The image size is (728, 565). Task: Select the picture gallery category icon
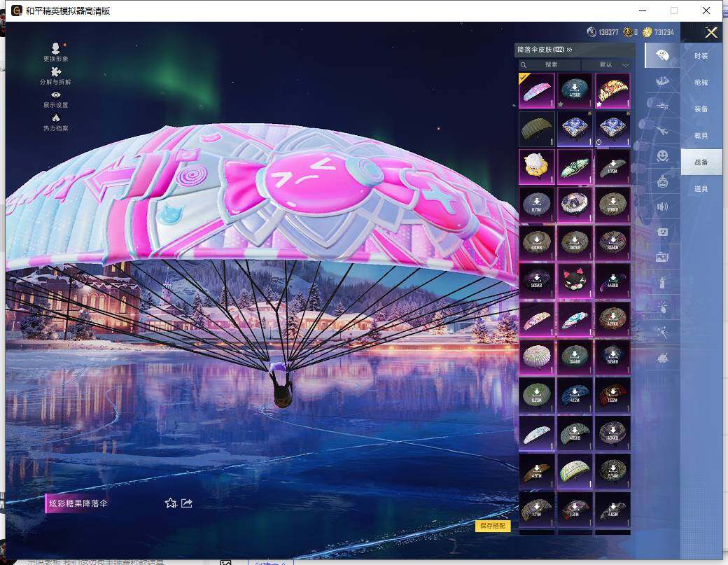coord(662,257)
